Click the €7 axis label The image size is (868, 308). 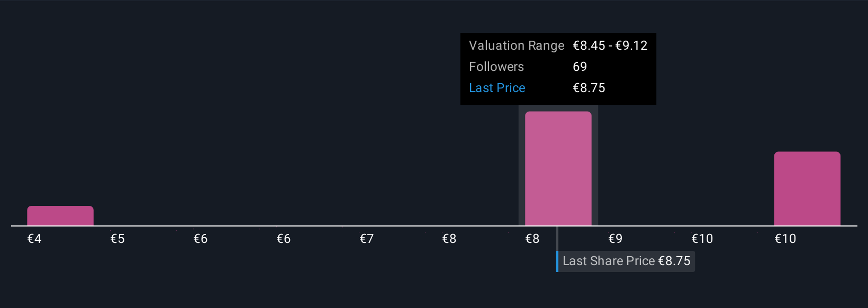367,239
